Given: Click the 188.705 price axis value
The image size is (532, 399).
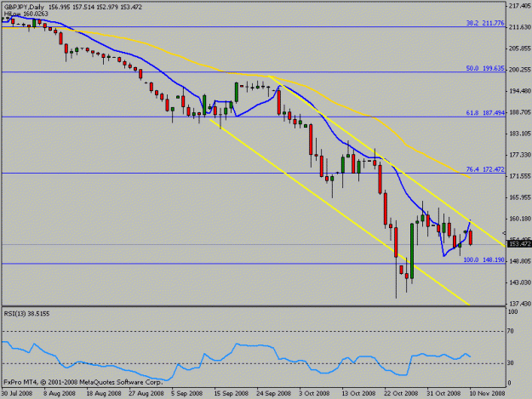Looking at the screenshot, I should [519, 112].
